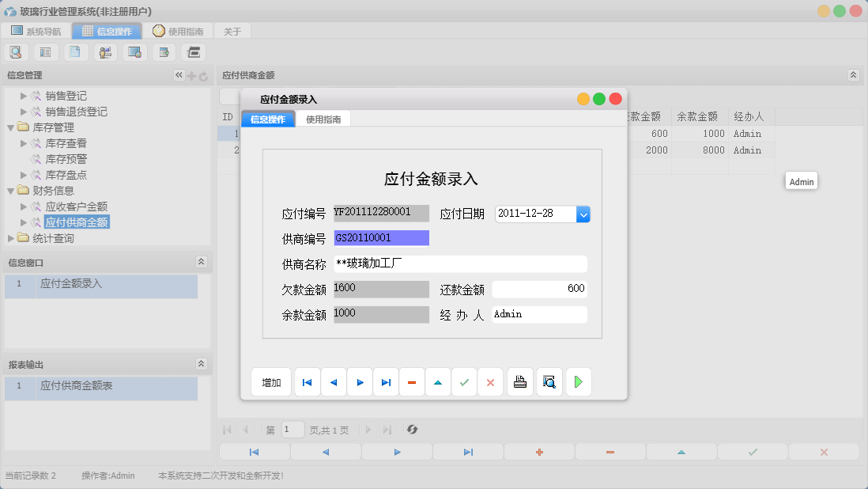Click the 还款金额 input field
This screenshot has width=868, height=489.
coord(540,289)
